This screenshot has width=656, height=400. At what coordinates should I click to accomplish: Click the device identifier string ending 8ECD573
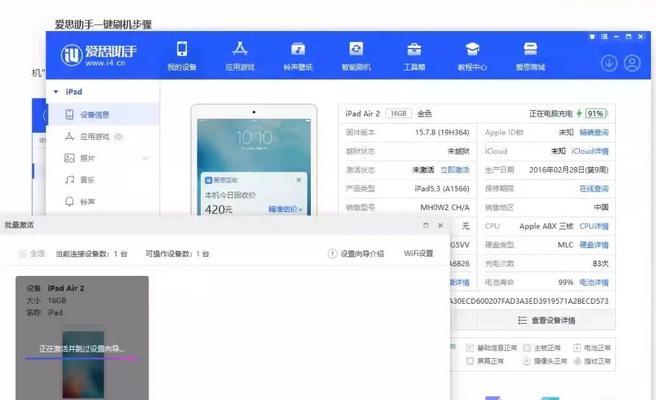point(529,301)
